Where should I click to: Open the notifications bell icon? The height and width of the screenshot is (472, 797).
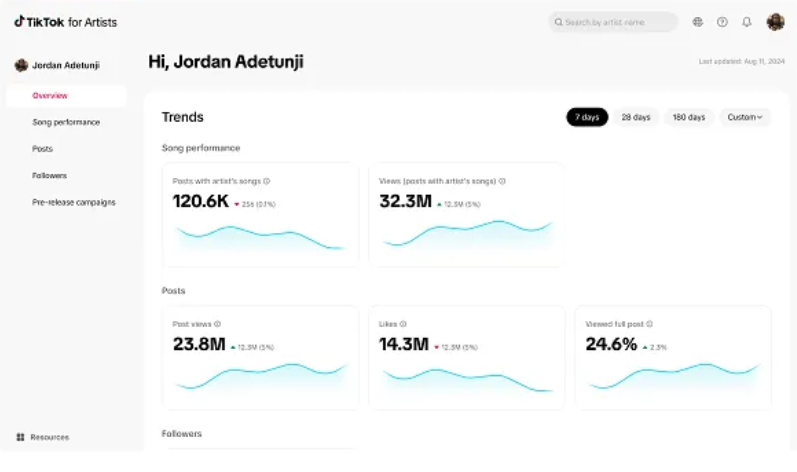747,22
